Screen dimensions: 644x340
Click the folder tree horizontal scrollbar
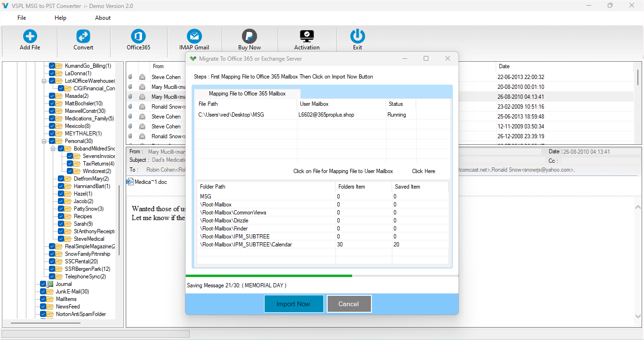coord(46,324)
